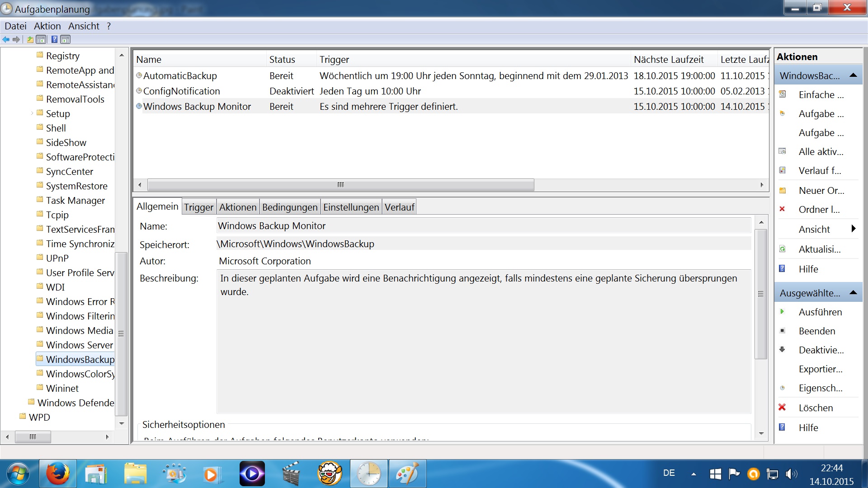
Task: Click the green play Ausführen icon
Action: [x=782, y=312]
